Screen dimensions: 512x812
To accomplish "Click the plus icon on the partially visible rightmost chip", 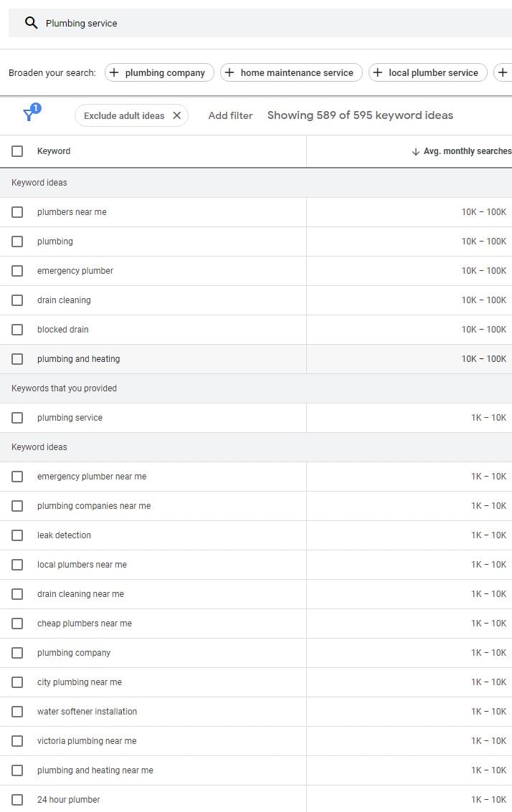I will [x=503, y=72].
